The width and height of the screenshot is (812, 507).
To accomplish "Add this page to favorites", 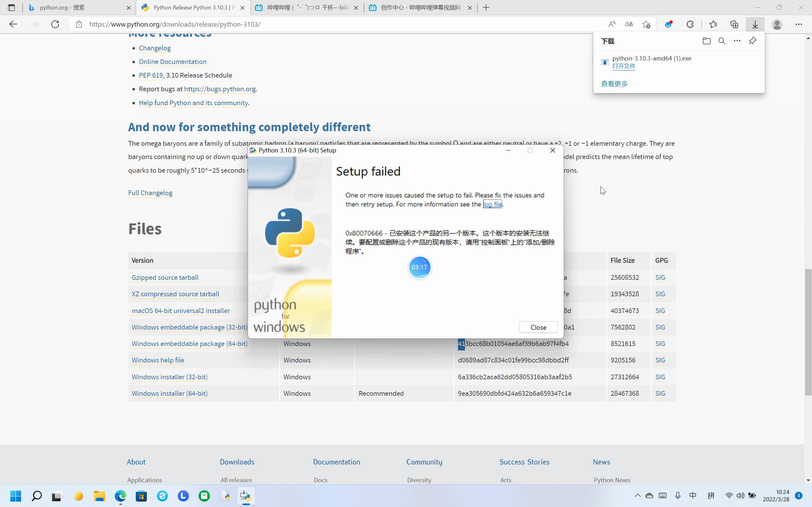I will [646, 24].
